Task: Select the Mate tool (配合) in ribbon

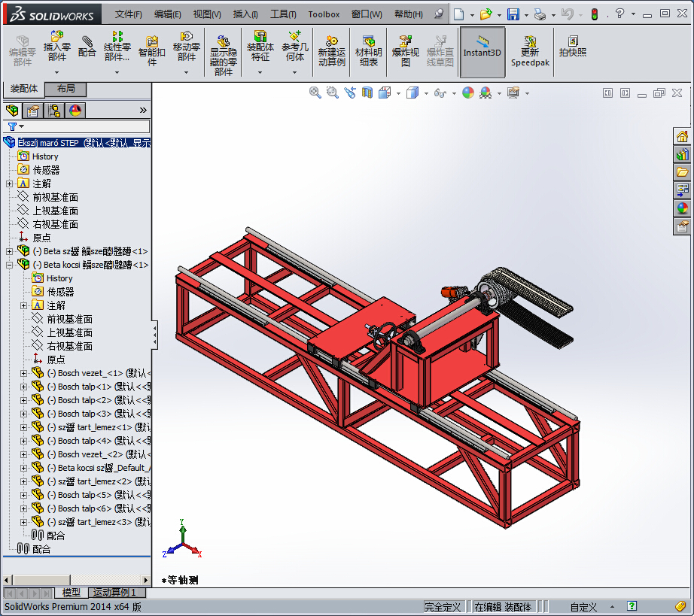Action: [87, 46]
